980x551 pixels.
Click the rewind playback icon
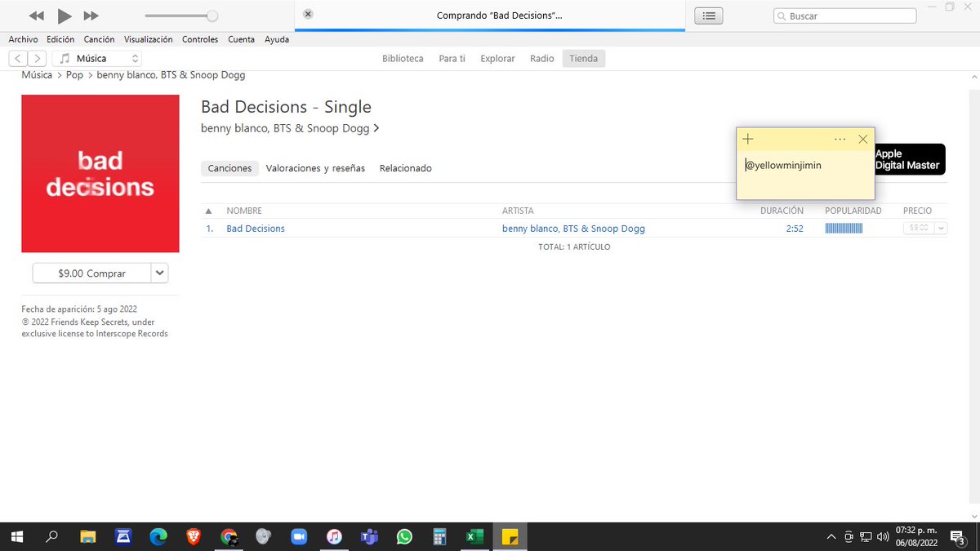35,15
